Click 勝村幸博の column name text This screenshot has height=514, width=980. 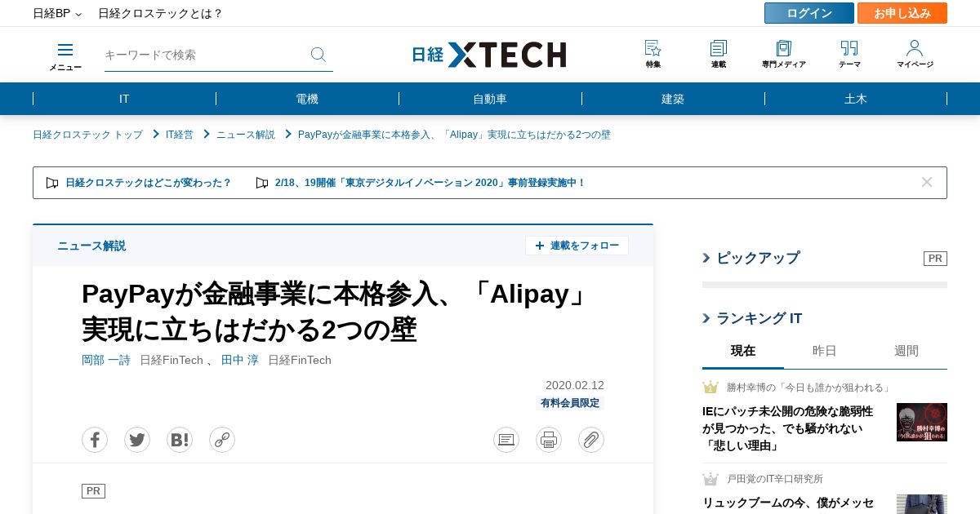point(809,388)
